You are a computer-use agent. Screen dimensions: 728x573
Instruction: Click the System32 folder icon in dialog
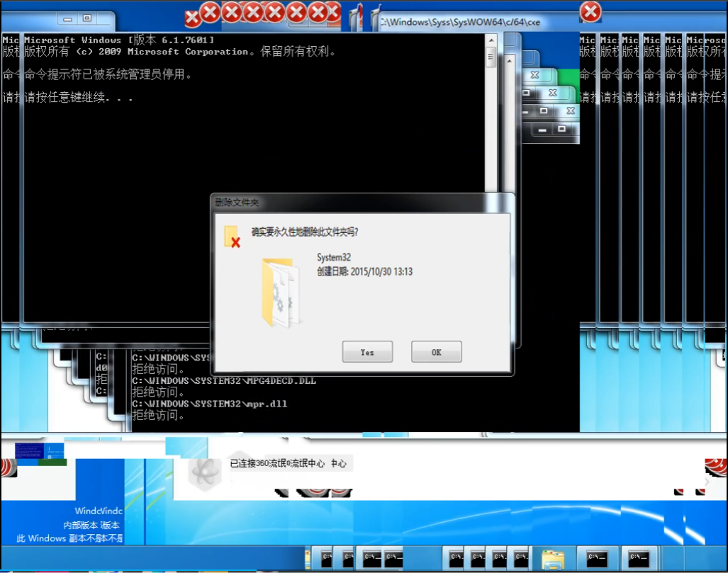(281, 293)
